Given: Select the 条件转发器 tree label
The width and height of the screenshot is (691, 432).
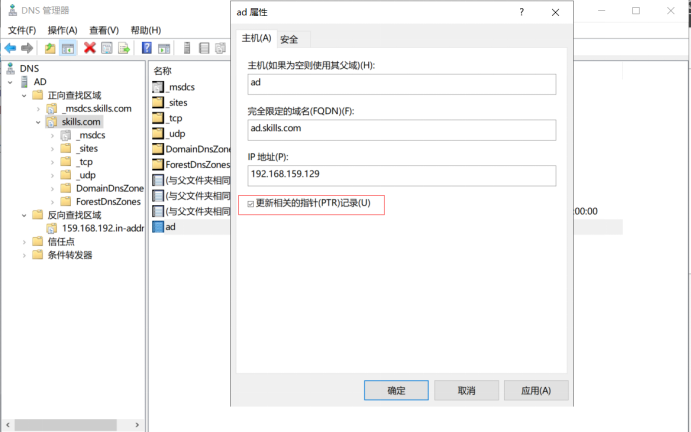Looking at the screenshot, I should click(x=70, y=255).
